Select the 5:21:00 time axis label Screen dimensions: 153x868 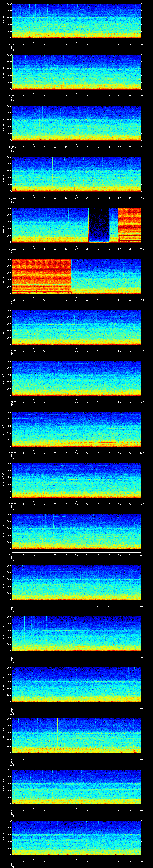[12, 402]
